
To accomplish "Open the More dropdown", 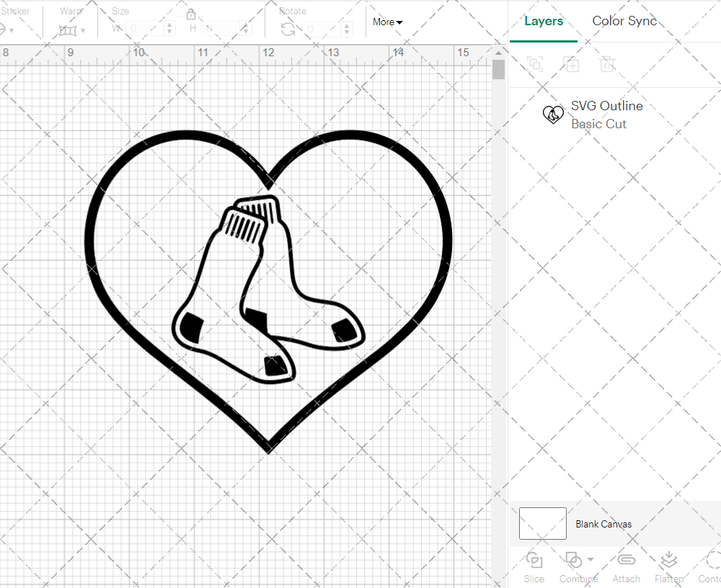I will pos(387,22).
